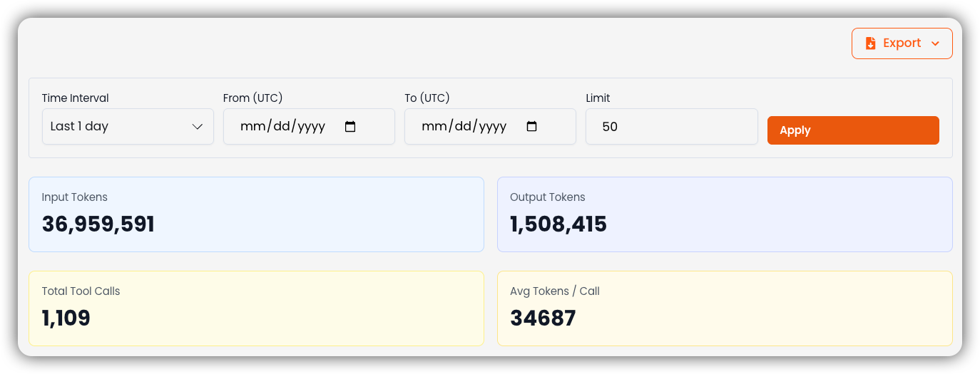Select the year segment of From date
The height and width of the screenshot is (374, 980).
312,127
